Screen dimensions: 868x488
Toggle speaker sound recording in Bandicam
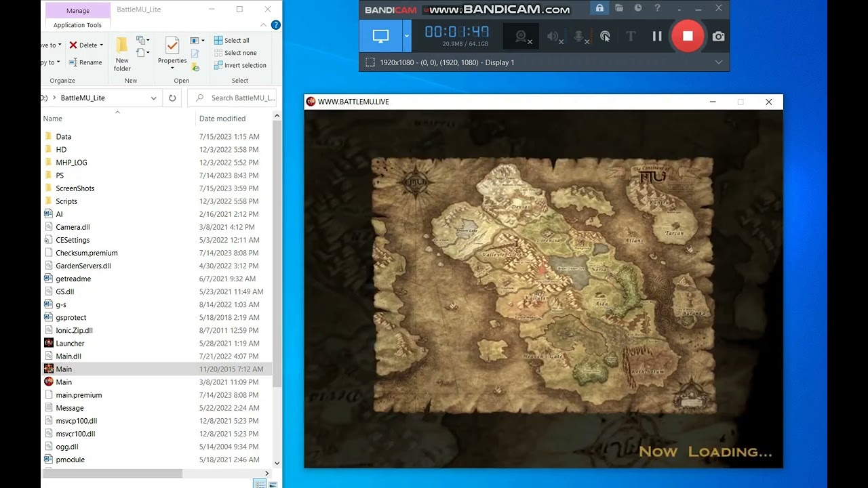point(555,37)
